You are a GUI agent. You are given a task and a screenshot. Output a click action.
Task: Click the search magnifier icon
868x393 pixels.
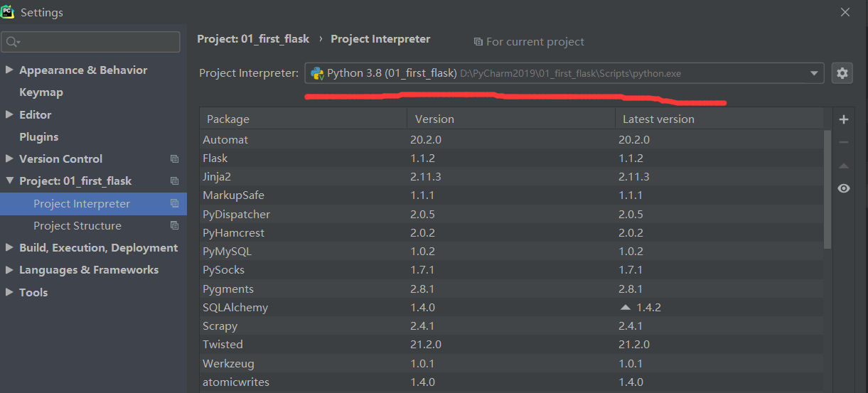click(13, 42)
